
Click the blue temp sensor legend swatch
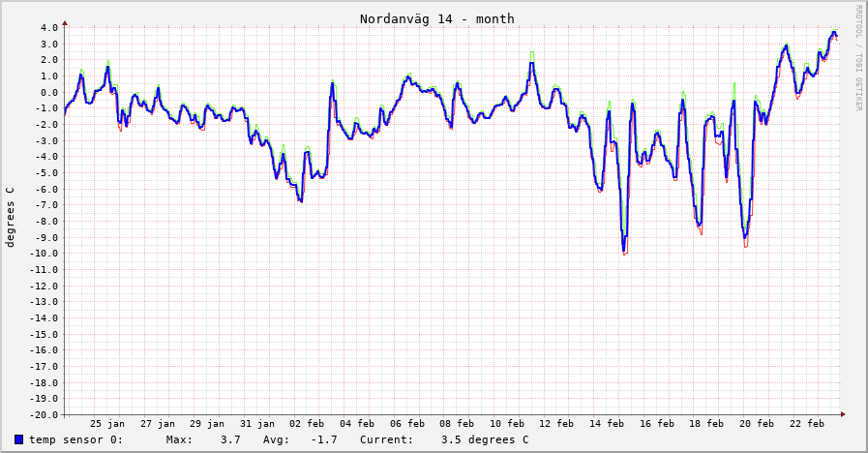coord(19,439)
